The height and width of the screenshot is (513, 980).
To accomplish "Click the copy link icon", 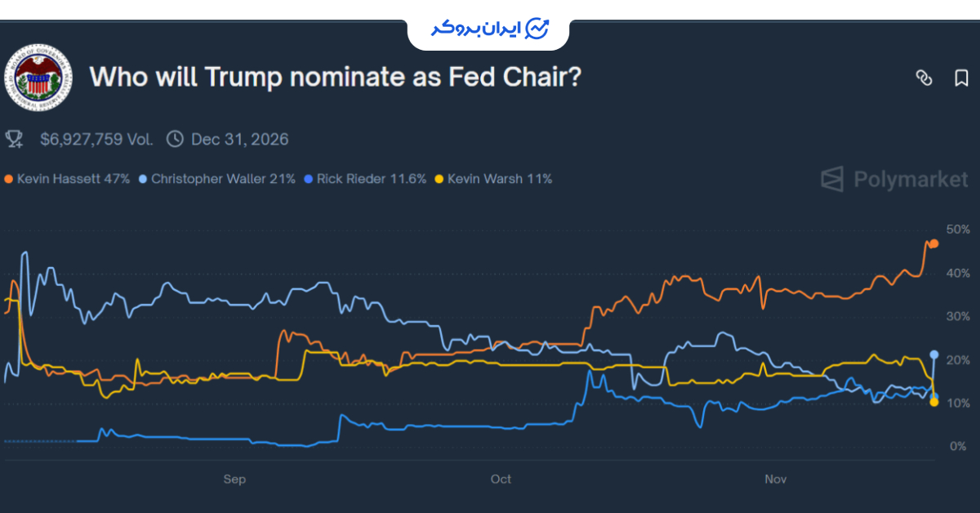I will pos(924,77).
